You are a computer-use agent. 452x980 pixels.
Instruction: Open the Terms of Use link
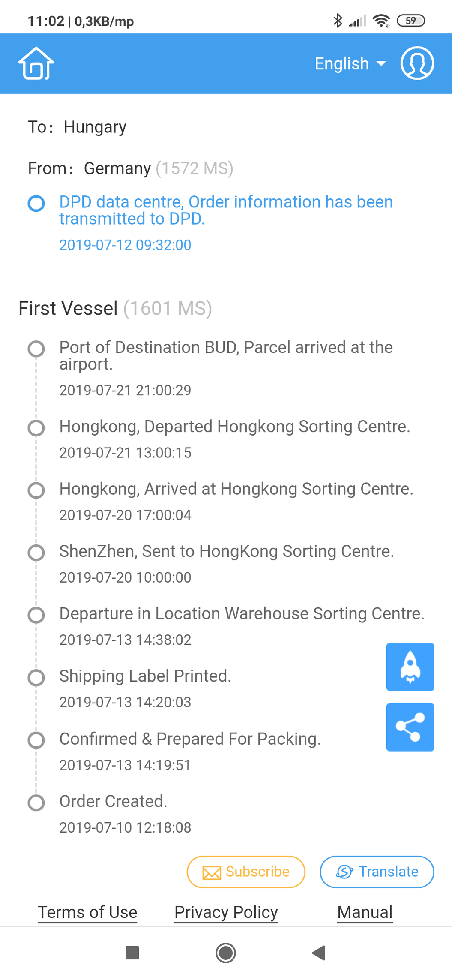coord(87,912)
